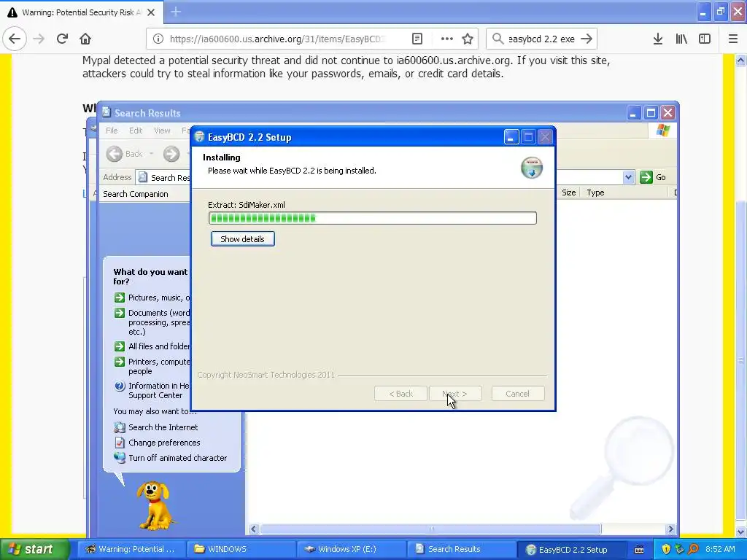
Task: Click the Cancel button in EasyBCD Setup
Action: (x=517, y=394)
